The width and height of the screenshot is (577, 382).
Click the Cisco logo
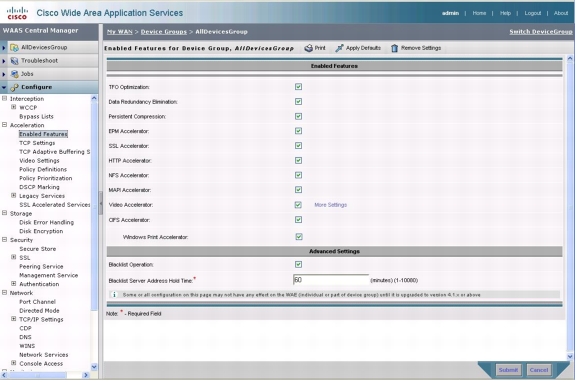point(17,13)
